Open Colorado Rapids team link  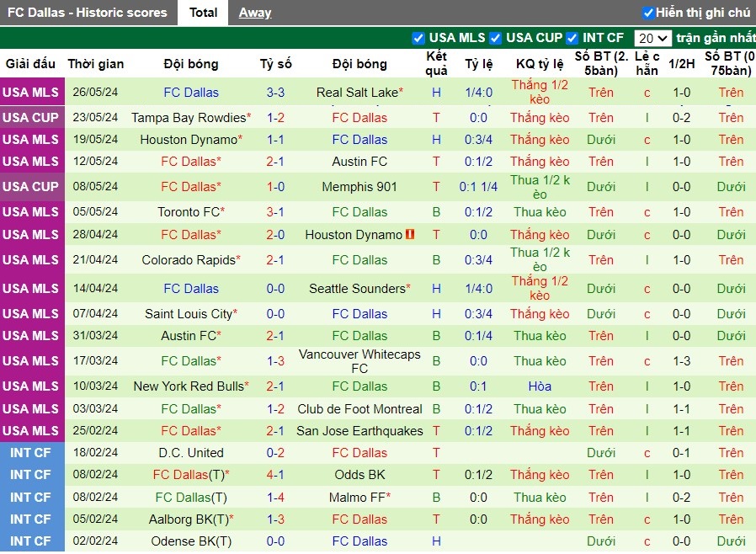(x=189, y=260)
